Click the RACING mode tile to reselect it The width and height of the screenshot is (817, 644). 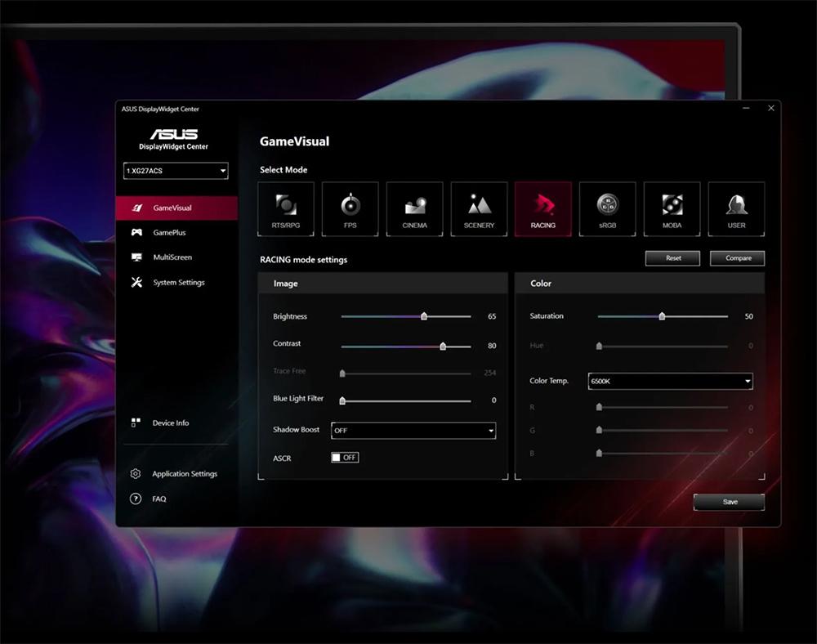pos(542,208)
